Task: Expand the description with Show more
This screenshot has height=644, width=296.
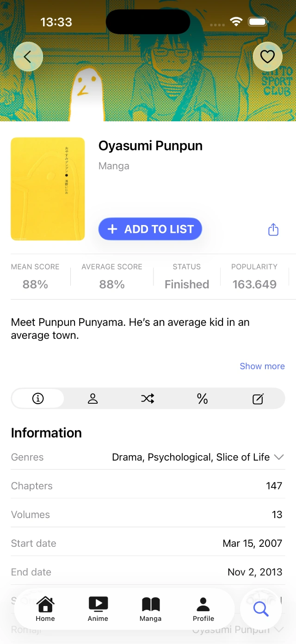Action: [262, 366]
